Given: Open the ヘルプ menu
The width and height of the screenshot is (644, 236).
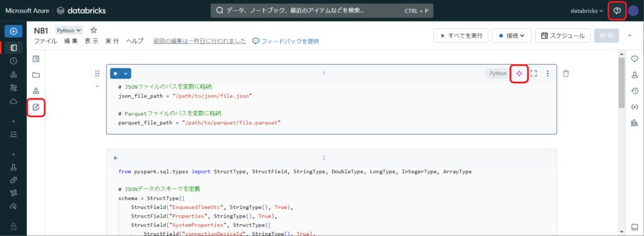Looking at the screenshot, I should click(135, 41).
